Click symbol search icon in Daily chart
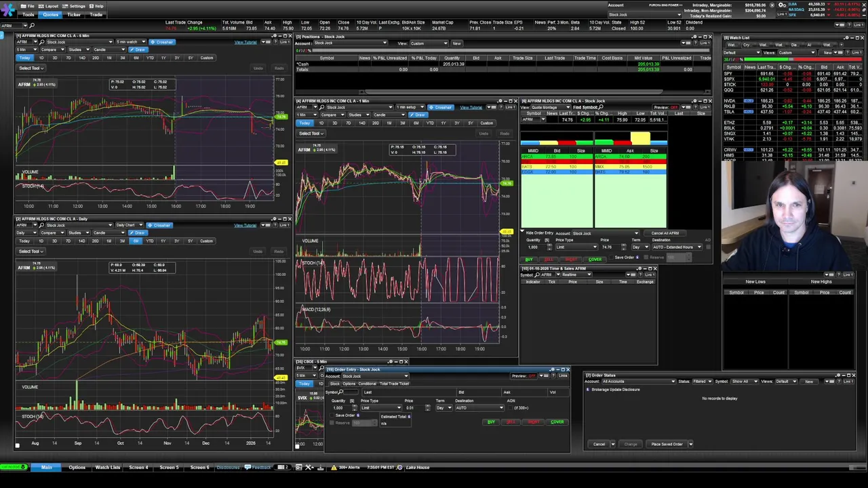The height and width of the screenshot is (488, 868). 42,226
